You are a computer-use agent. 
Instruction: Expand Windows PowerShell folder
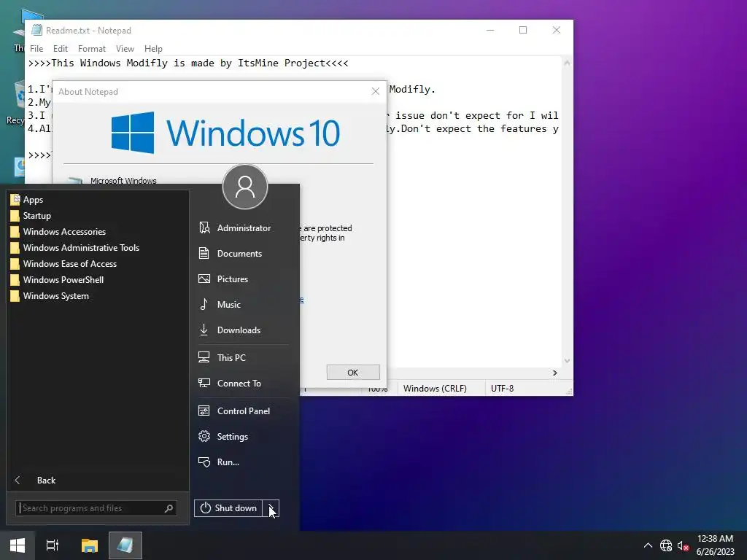pos(98,280)
